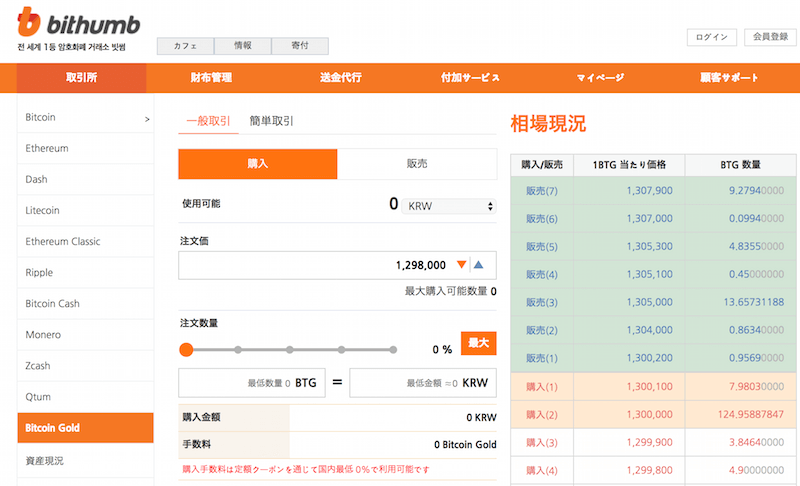
Task: Click the BTG 数量 column header
Action: point(740,165)
